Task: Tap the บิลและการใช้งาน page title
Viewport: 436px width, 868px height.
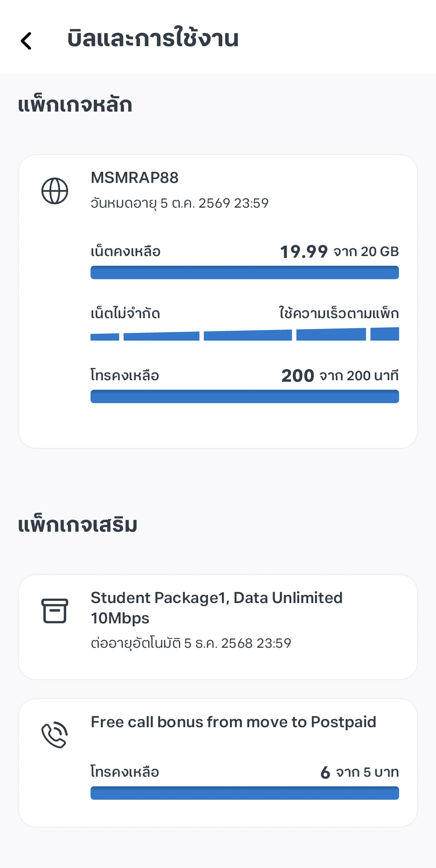Action: (x=153, y=39)
